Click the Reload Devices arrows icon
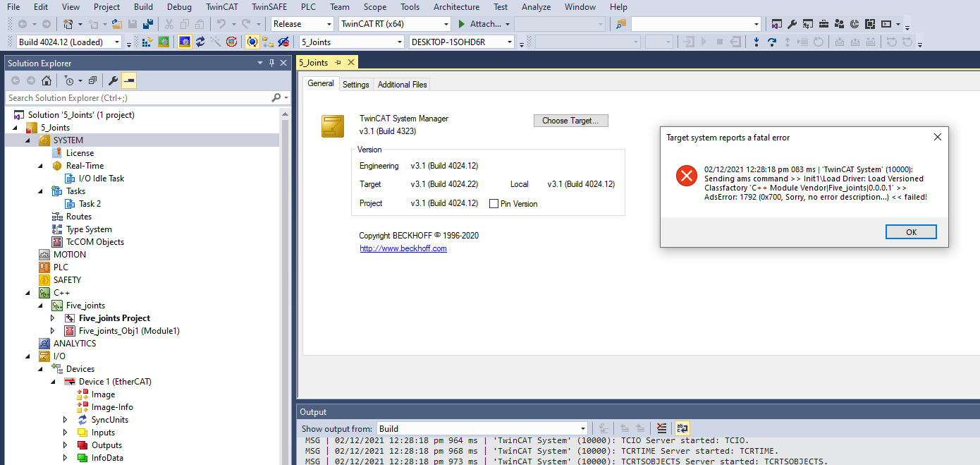Image resolution: width=980 pixels, height=465 pixels. point(200,42)
